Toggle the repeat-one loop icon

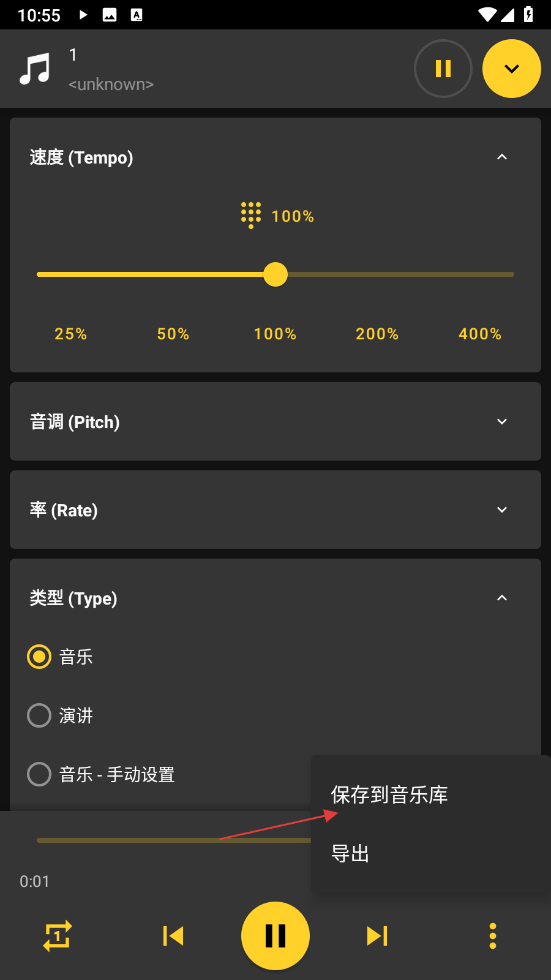point(58,936)
